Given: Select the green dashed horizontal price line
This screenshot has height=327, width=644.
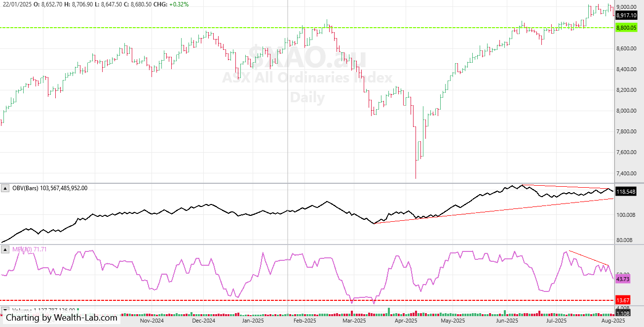Looking at the screenshot, I should click(307, 28).
